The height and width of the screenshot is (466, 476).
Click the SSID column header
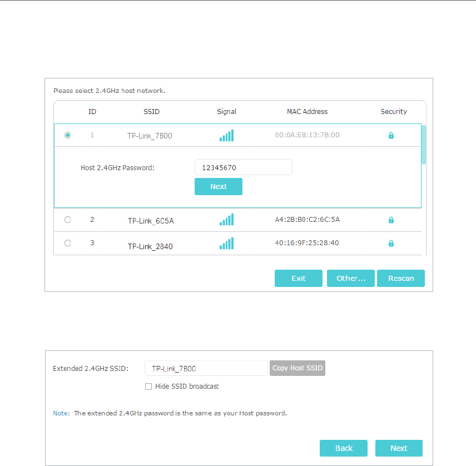pos(151,112)
